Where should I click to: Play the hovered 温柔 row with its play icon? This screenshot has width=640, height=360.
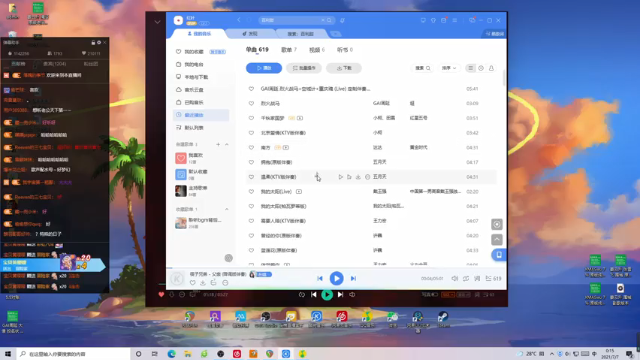coord(340,177)
